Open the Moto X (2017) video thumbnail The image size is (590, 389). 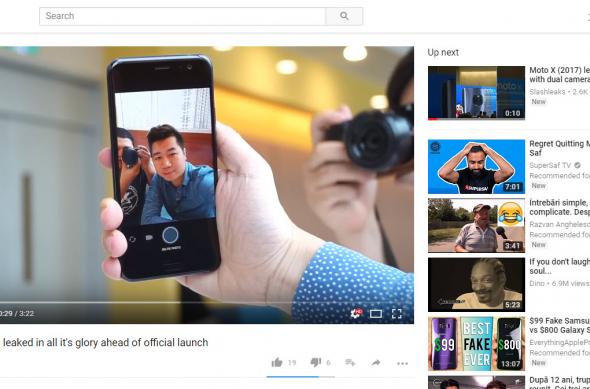coord(476,93)
